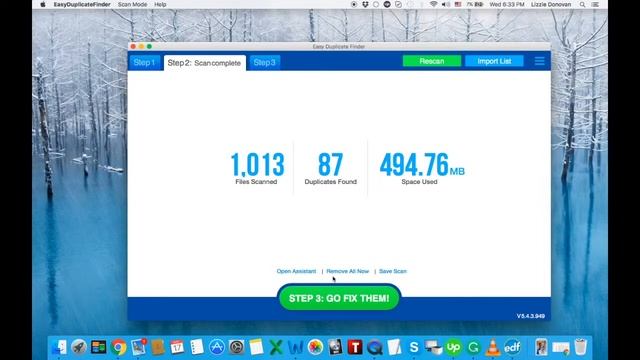Click the Remove All Now link
Viewport: 640px width, 360px height.
tap(348, 271)
